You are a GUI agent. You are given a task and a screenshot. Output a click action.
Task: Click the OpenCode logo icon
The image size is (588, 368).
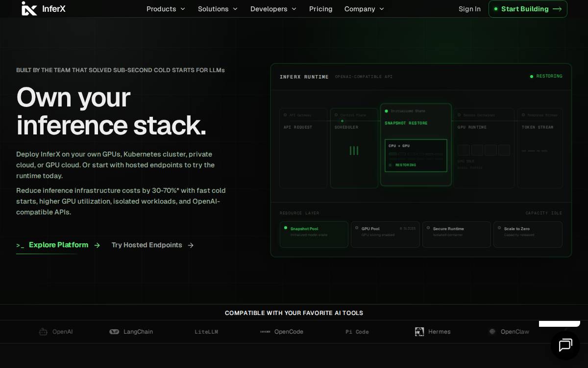click(x=265, y=332)
